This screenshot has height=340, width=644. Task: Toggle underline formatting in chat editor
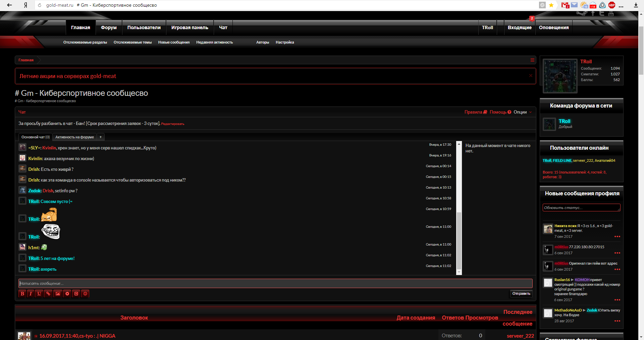[39, 294]
